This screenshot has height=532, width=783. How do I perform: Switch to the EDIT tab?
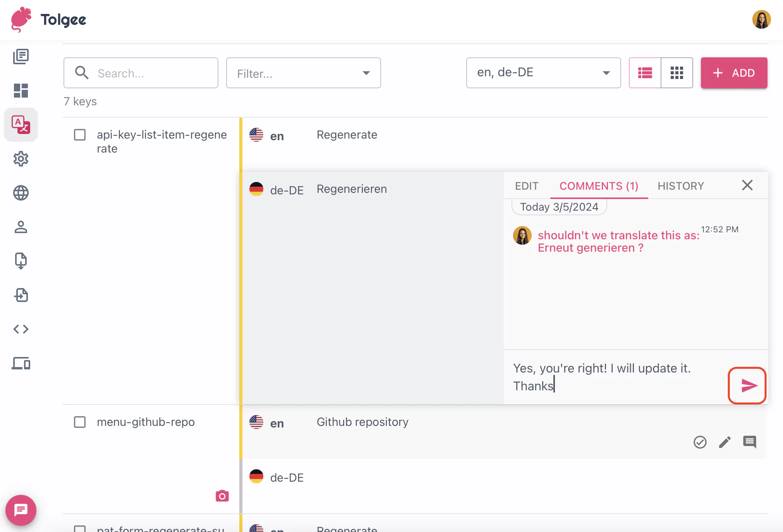[527, 186]
